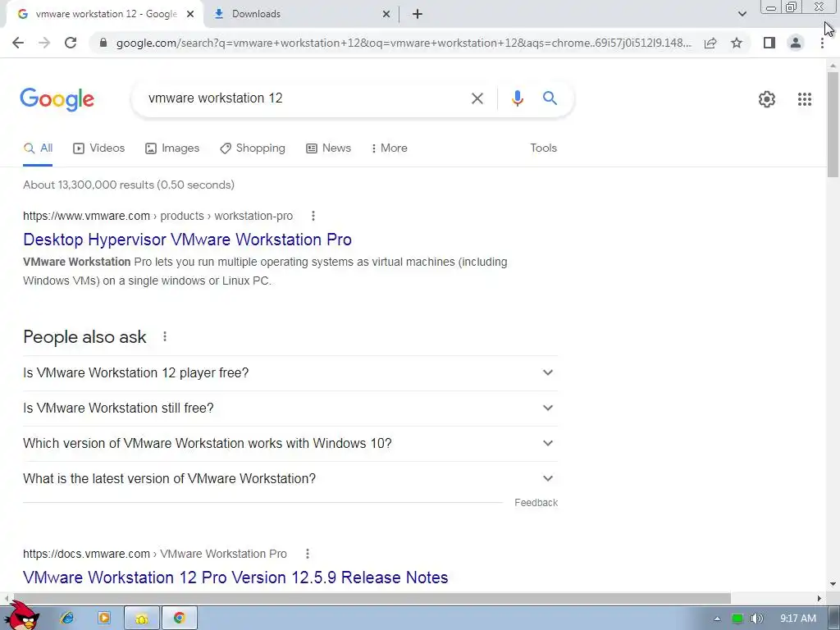
Task: Close the Downloads tab
Action: tap(386, 14)
